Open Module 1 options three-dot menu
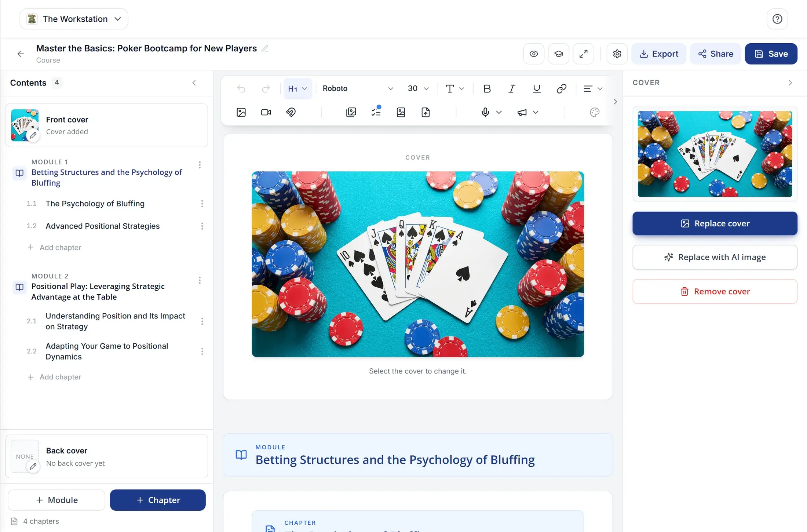This screenshot has height=532, width=807. click(x=200, y=165)
